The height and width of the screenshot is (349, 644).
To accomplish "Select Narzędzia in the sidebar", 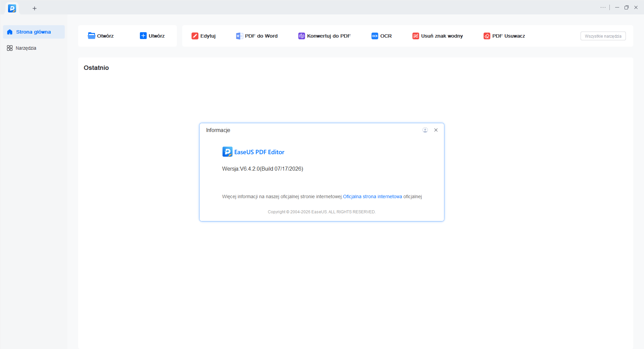I will (x=34, y=48).
